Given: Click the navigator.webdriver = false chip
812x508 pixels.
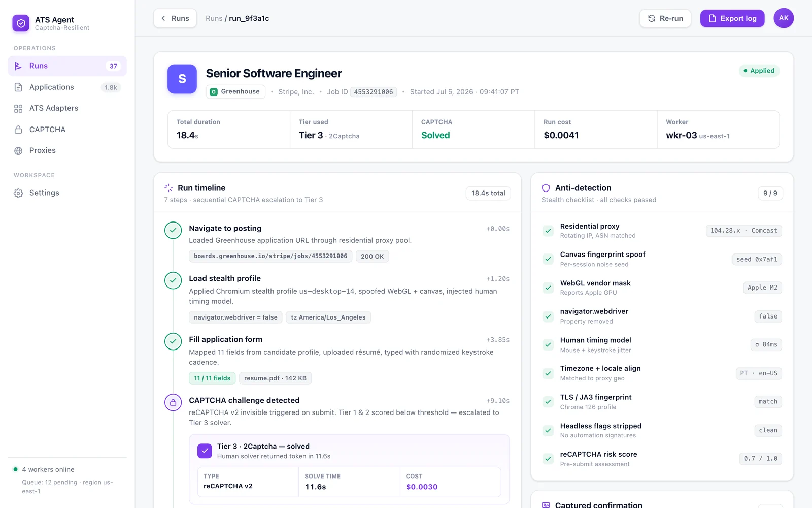Looking at the screenshot, I should click(x=235, y=317).
